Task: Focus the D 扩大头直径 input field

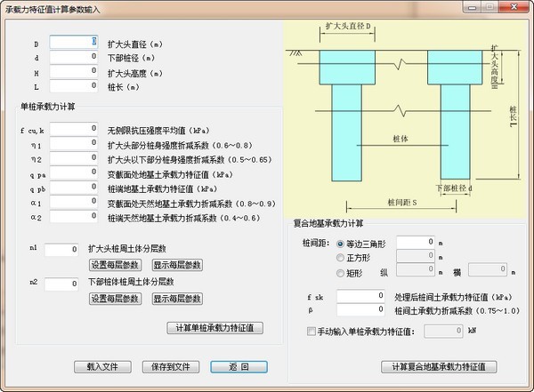Action: pos(74,42)
